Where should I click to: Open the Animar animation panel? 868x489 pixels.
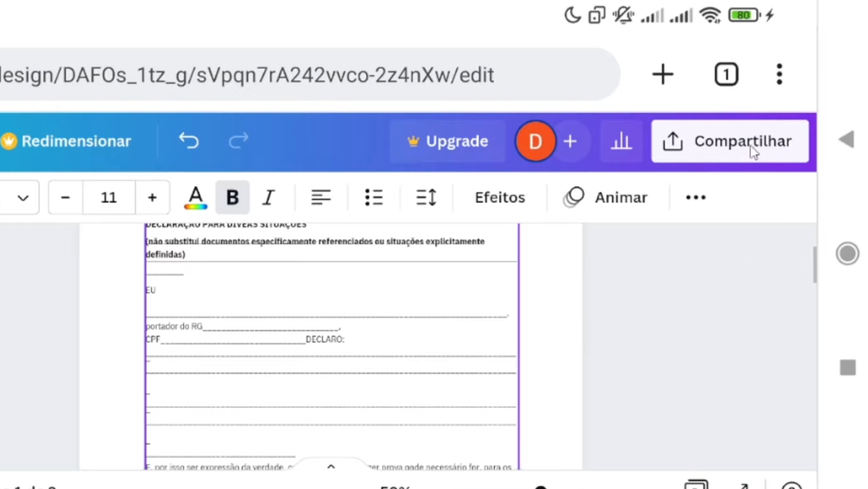[x=605, y=197]
